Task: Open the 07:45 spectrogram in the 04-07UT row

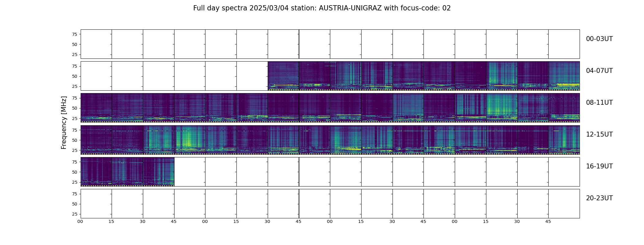Action: click(x=564, y=76)
